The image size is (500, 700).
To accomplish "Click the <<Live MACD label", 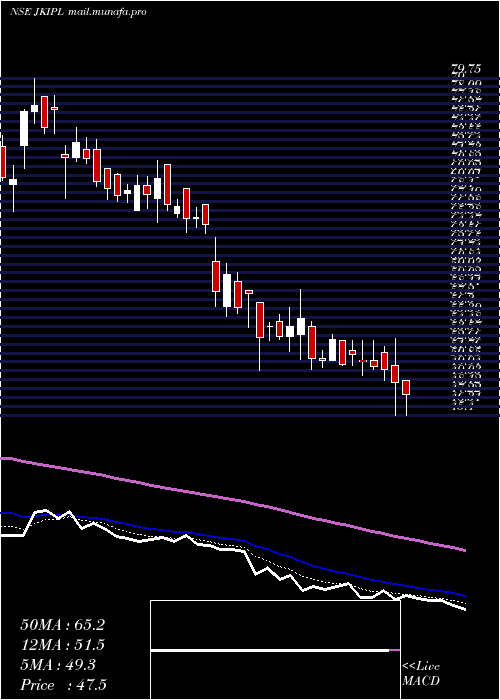I will [x=421, y=674].
